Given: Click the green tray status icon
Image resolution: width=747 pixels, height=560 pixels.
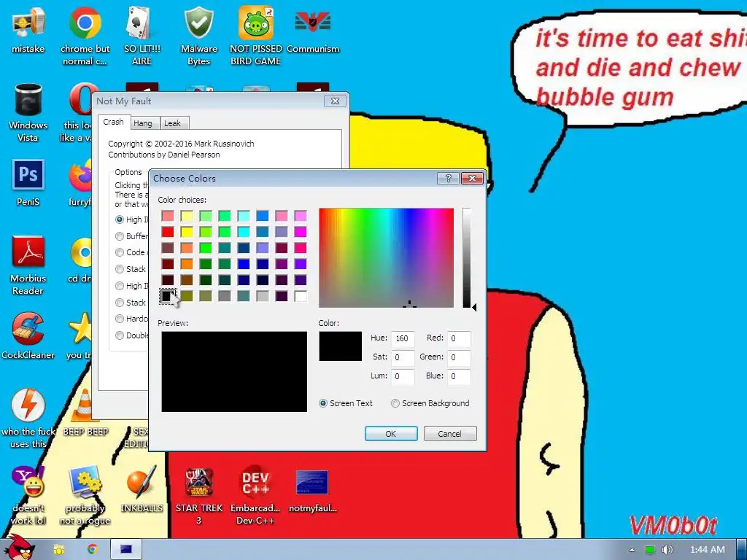Looking at the screenshot, I should (650, 550).
